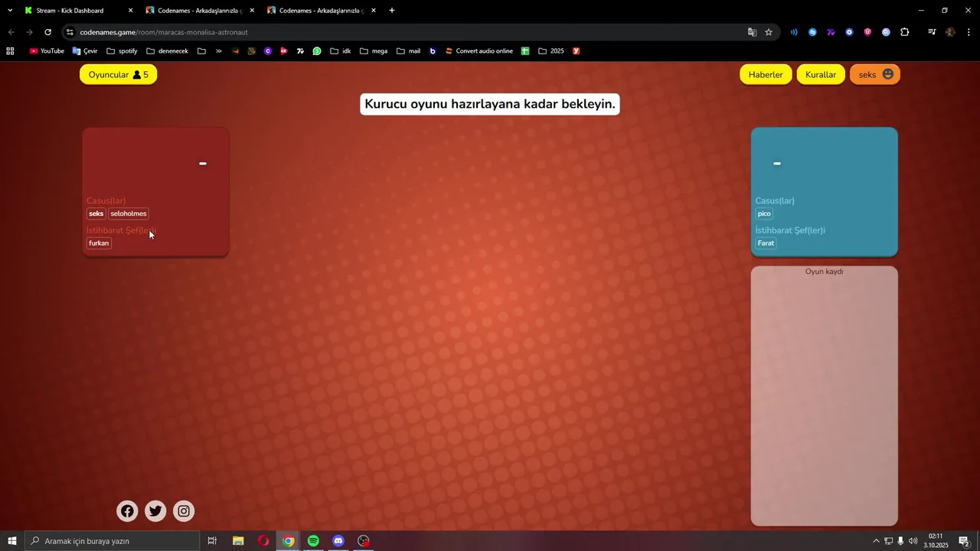
Task: Open Discord from the taskbar
Action: 338,541
